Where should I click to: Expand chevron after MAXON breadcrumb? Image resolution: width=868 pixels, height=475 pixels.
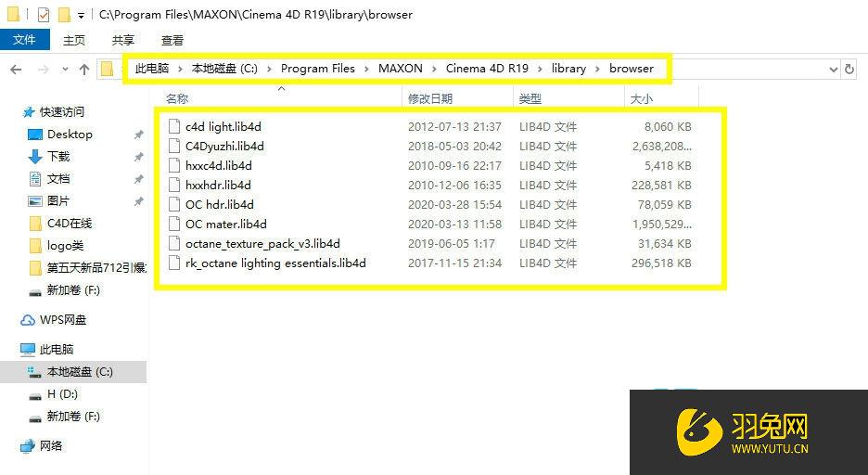coord(434,70)
